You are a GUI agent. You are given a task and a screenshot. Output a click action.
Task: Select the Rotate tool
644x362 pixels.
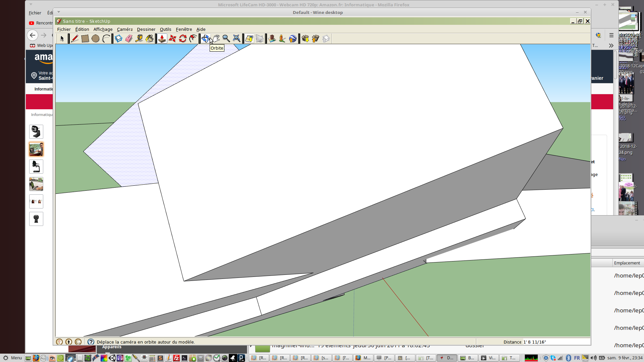coord(182,39)
